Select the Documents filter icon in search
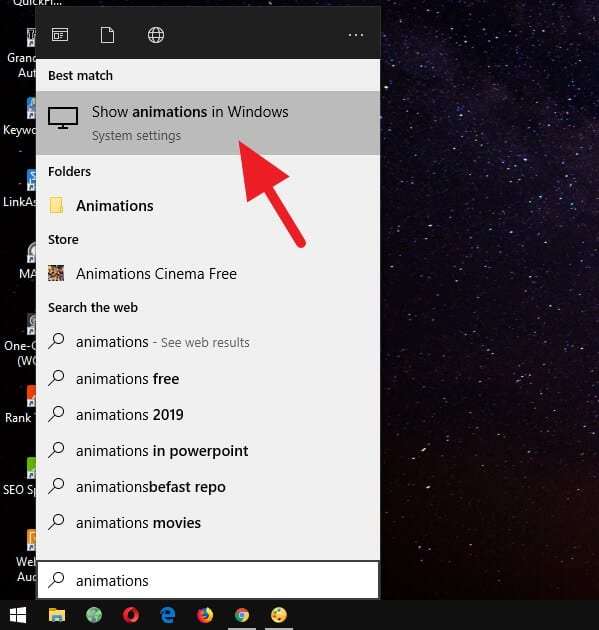The width and height of the screenshot is (599, 630). coord(107,35)
